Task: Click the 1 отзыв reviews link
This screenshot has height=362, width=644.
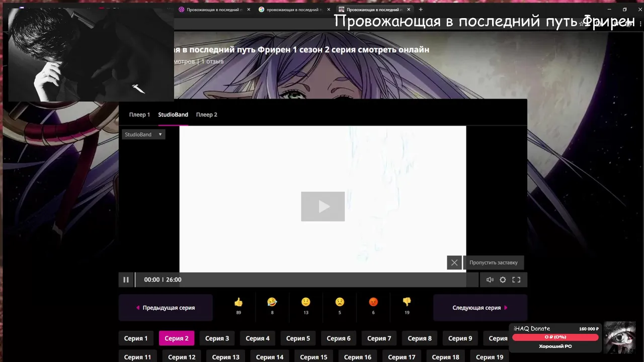Action: pyautogui.click(x=212, y=61)
